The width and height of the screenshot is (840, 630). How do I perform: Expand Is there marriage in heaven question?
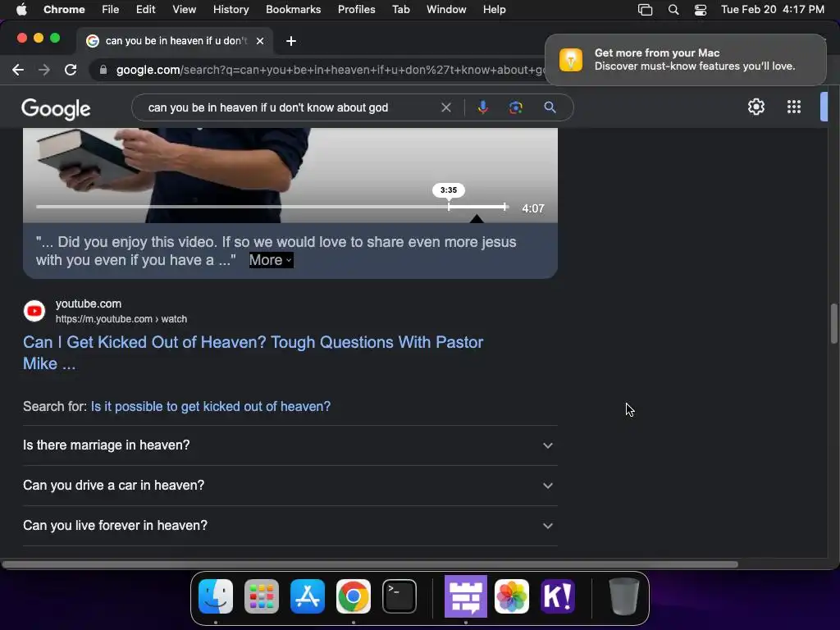coord(290,445)
